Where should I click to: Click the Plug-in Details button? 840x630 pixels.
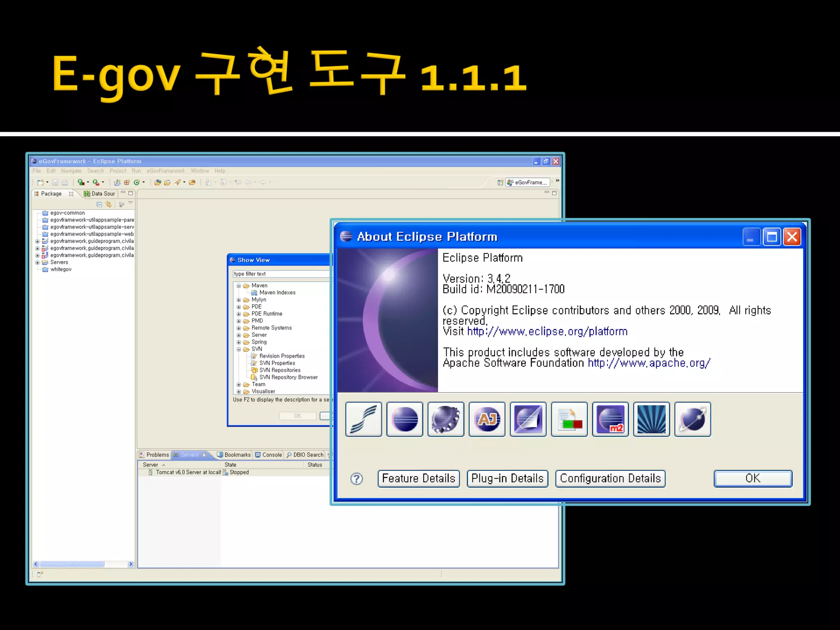coord(507,479)
